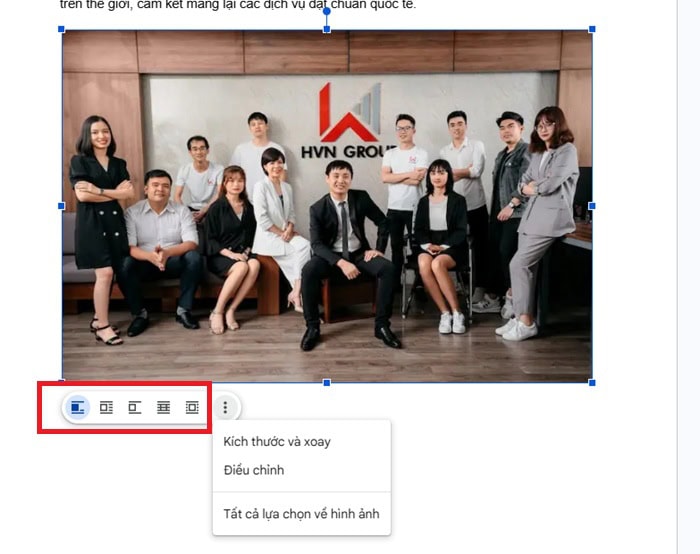Viewport: 700px width, 554px height.
Task: Click the bottom-right resize handle of the image
Action: 592,383
